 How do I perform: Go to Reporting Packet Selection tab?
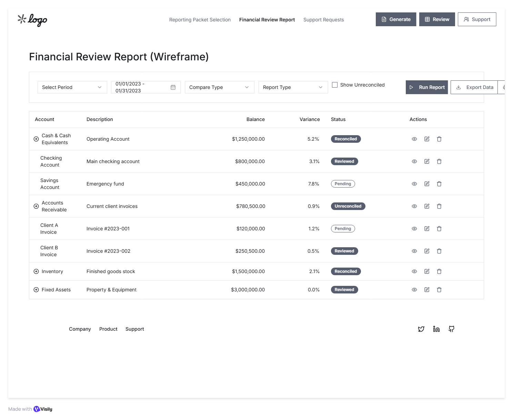[200, 20]
